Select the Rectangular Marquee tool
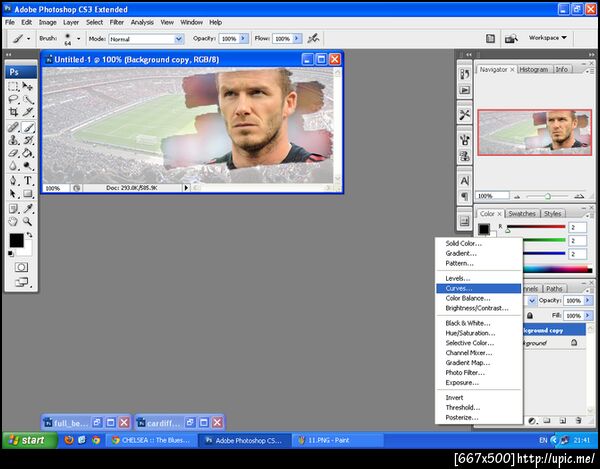600x469 pixels. (13, 86)
